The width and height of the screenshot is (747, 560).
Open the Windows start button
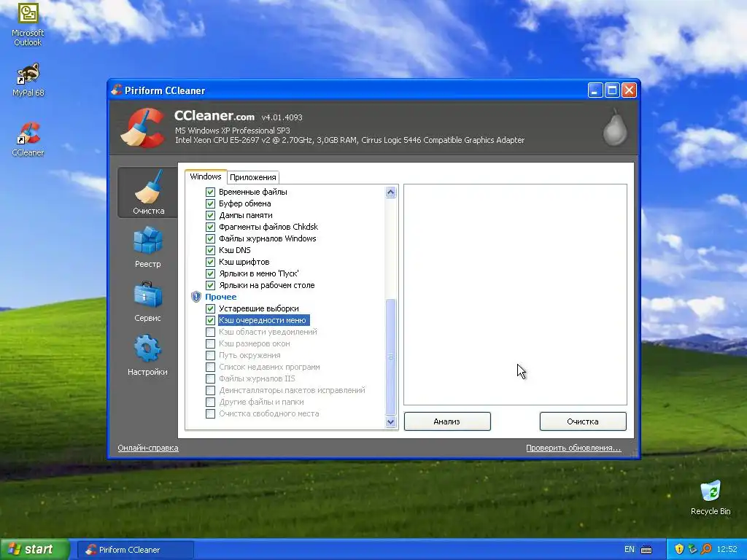pyautogui.click(x=34, y=549)
